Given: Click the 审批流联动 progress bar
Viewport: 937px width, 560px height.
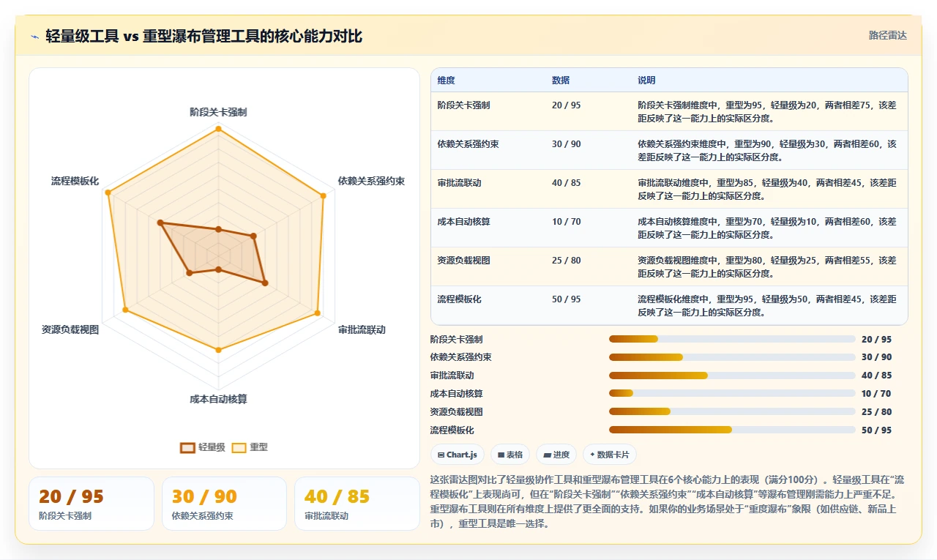Looking at the screenshot, I should coord(732,376).
